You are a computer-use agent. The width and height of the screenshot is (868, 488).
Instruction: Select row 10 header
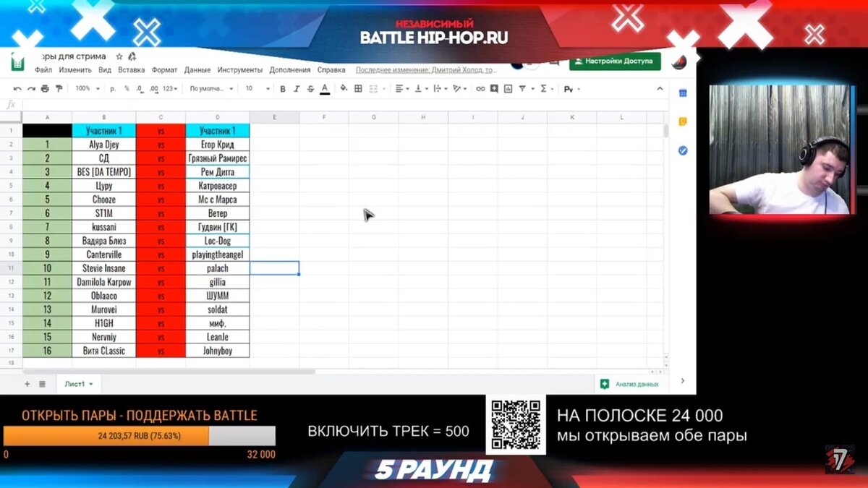(x=12, y=254)
